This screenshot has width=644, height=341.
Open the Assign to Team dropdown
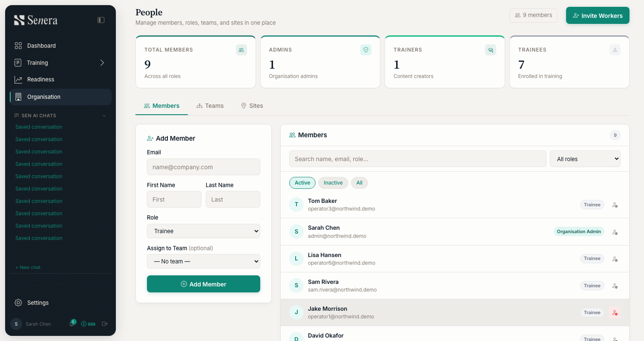pos(204,261)
